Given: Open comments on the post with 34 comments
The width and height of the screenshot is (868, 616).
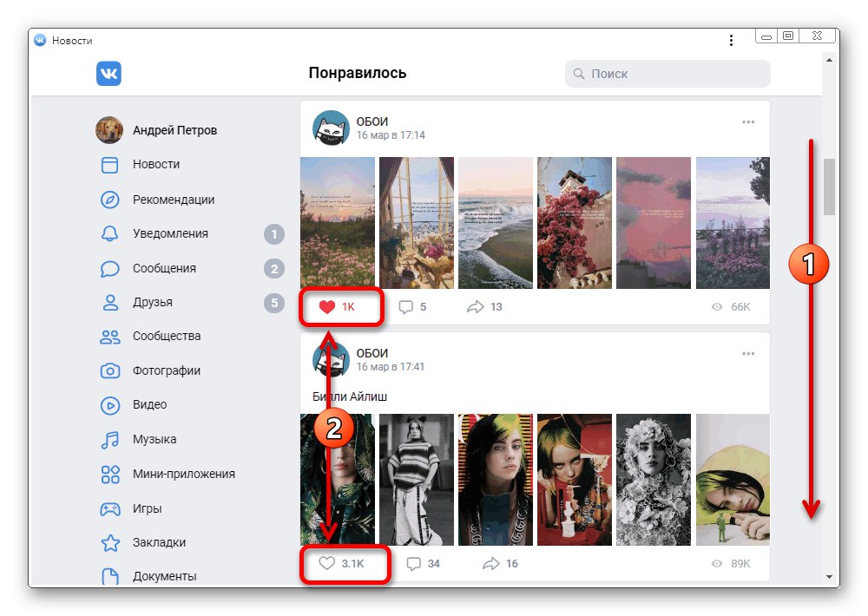Looking at the screenshot, I should pos(423,563).
